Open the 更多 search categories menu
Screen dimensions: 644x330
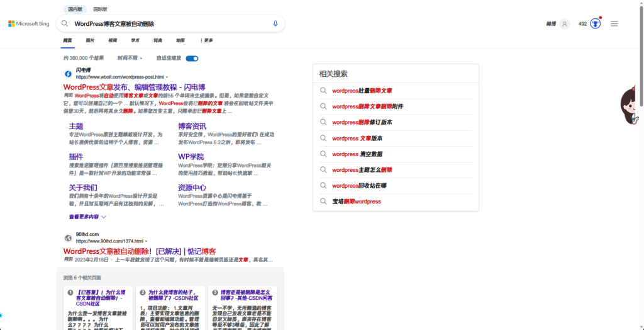click(206, 40)
